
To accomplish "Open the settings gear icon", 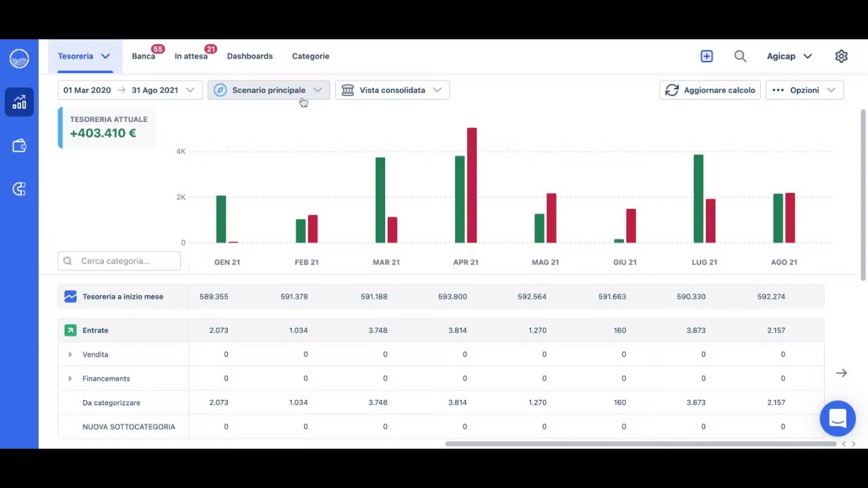I will coord(842,56).
